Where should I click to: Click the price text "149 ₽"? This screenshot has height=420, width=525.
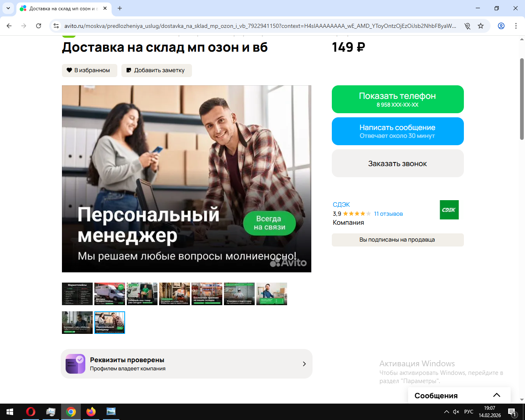[x=348, y=47]
